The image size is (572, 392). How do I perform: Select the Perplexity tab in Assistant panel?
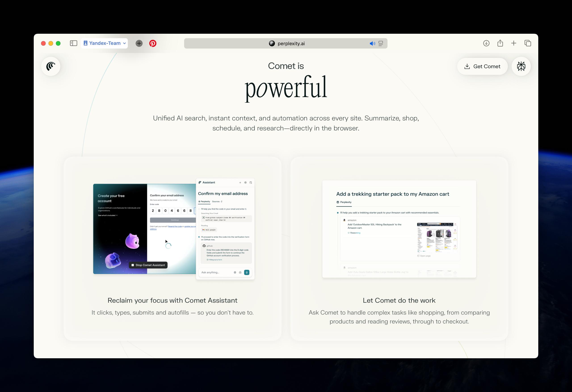point(204,201)
